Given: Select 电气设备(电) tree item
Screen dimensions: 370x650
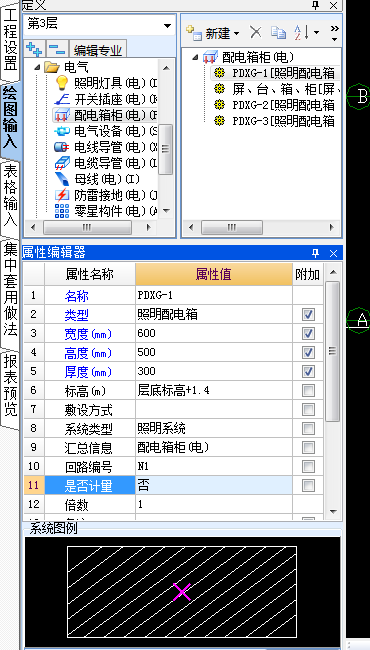Looking at the screenshot, I should click(105, 131).
